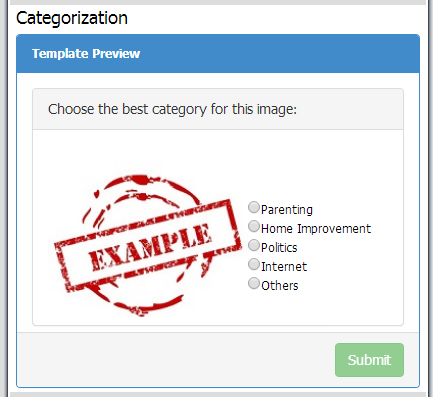The image size is (433, 397).
Task: Select the Parenting radio button
Action: pos(254,207)
